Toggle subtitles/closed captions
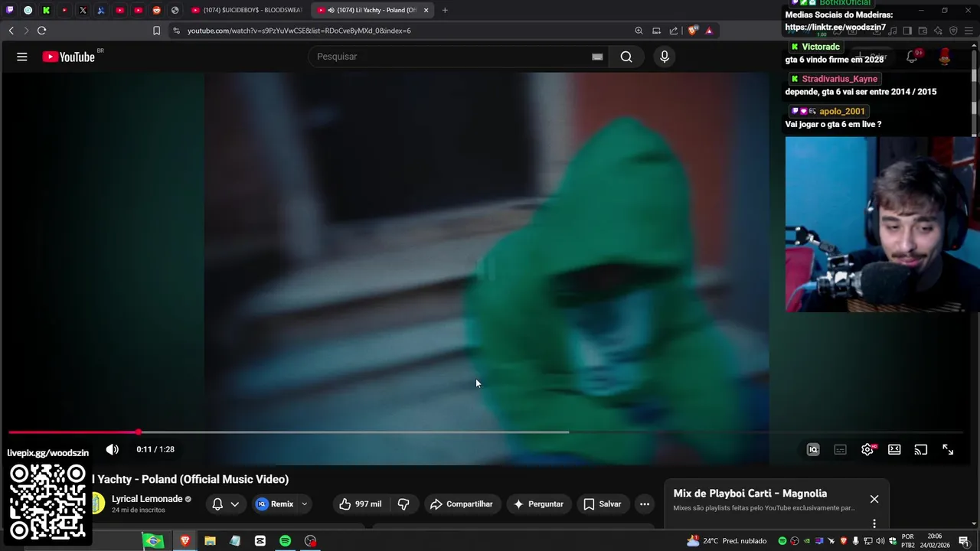The width and height of the screenshot is (980, 551). (840, 449)
